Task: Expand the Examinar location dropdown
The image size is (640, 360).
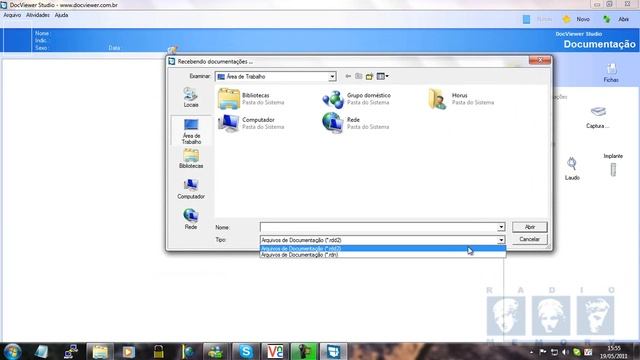Action: (332, 76)
